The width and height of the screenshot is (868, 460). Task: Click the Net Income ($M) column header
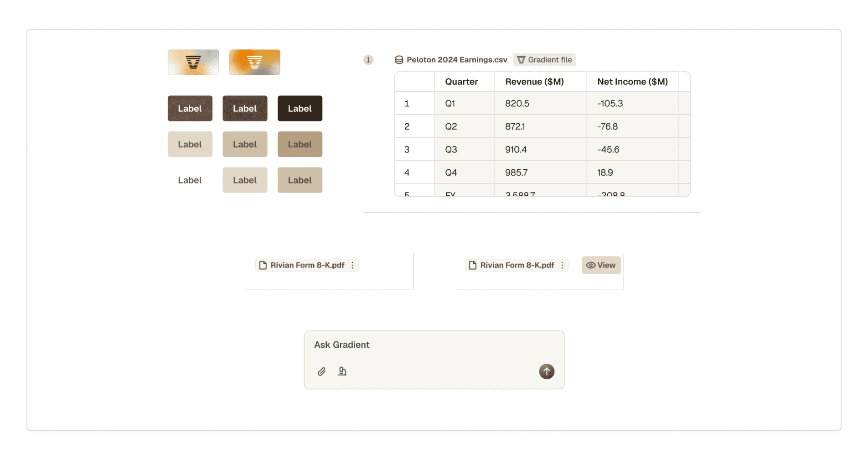[633, 82]
